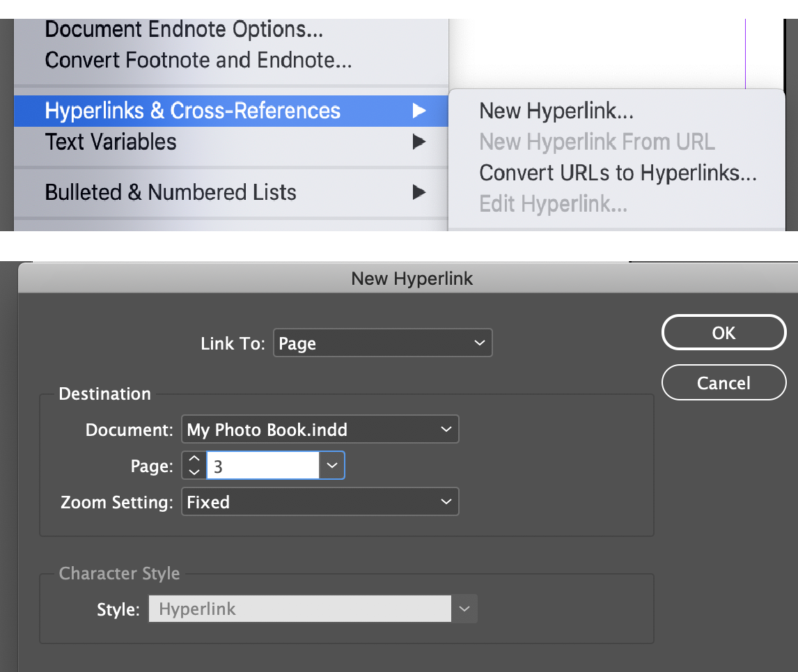Decrease page number with stepper down arrow
The width and height of the screenshot is (798, 672).
(194, 472)
